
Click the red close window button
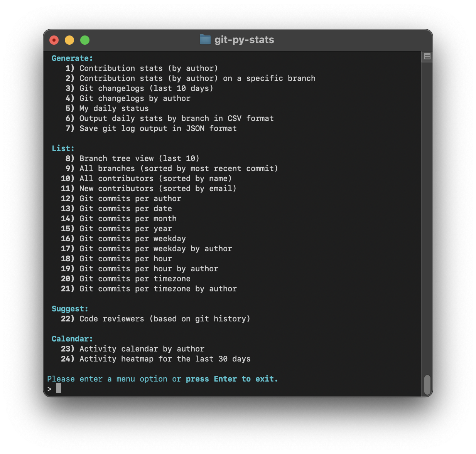pyautogui.click(x=54, y=40)
